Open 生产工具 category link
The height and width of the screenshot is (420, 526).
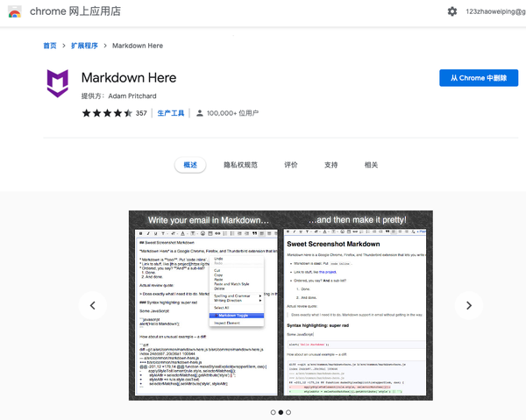click(x=171, y=113)
